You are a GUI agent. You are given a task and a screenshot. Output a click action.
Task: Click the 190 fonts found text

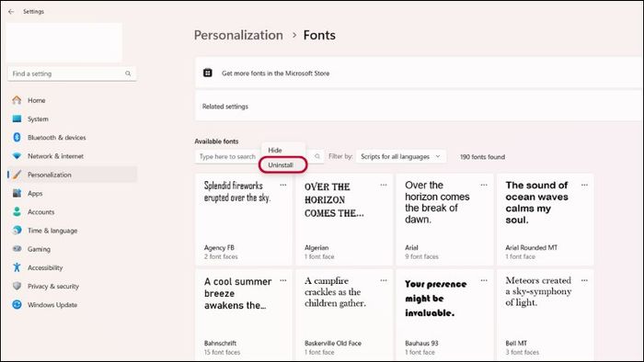pyautogui.click(x=483, y=157)
